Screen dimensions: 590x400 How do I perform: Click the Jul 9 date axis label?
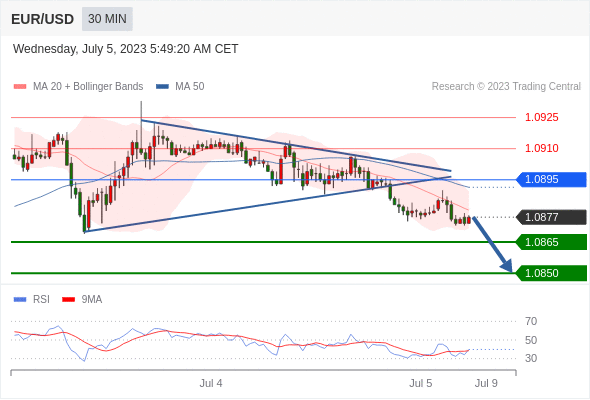[486, 383]
